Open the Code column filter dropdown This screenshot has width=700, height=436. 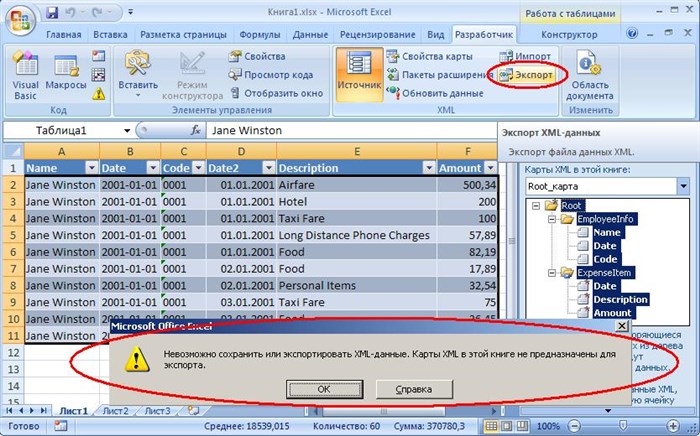pos(199,168)
